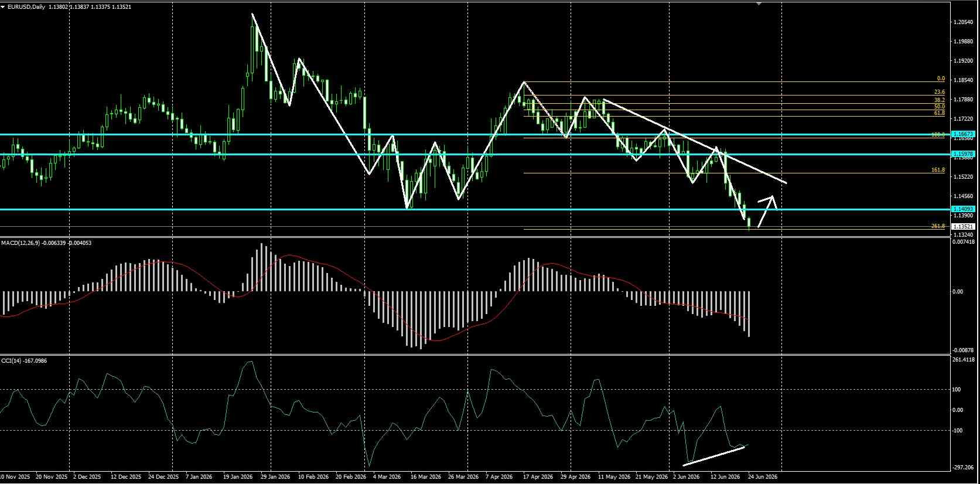Click the gray chart shift triangle marker

[759, 4]
